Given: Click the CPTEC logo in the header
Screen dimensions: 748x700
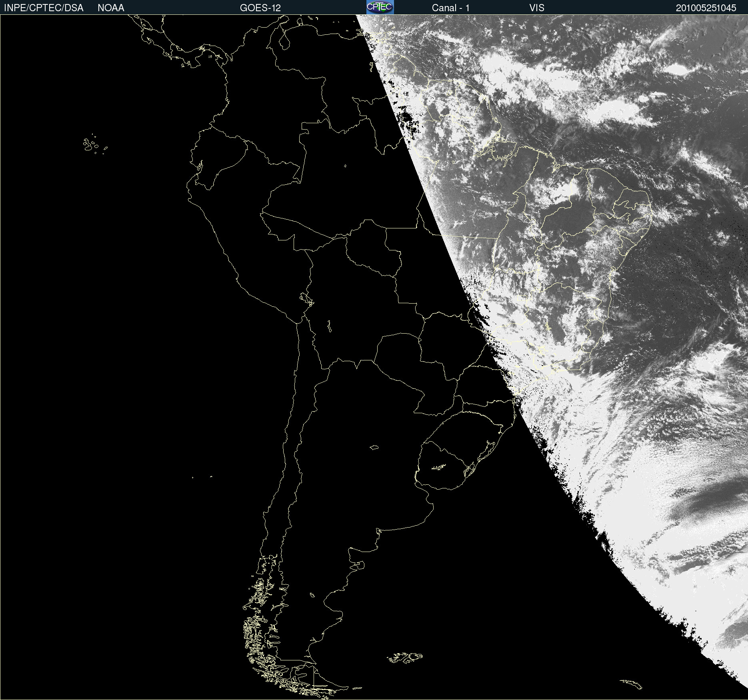Looking at the screenshot, I should pyautogui.click(x=380, y=7).
